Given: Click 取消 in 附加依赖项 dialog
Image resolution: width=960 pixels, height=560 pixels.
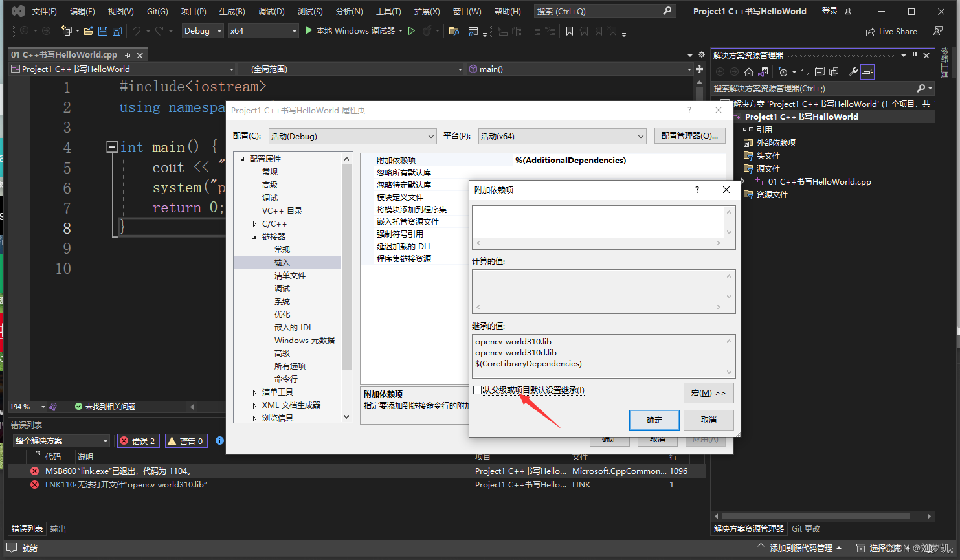Looking at the screenshot, I should pos(709,420).
